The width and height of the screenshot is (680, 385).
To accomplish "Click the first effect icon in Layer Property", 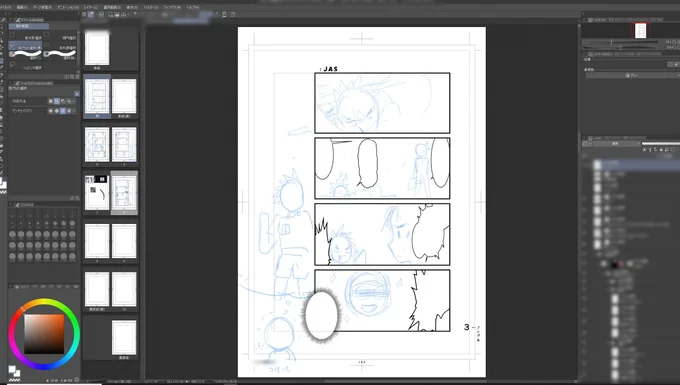I will tap(670, 64).
